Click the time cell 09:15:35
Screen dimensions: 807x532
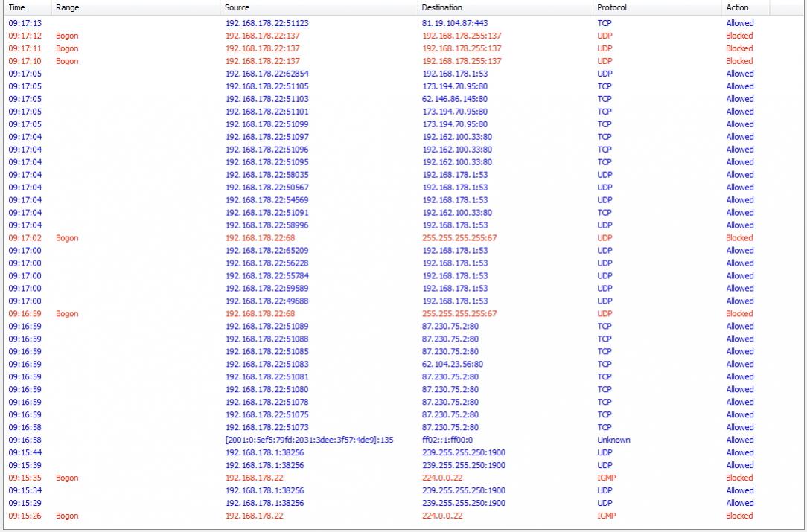25,478
